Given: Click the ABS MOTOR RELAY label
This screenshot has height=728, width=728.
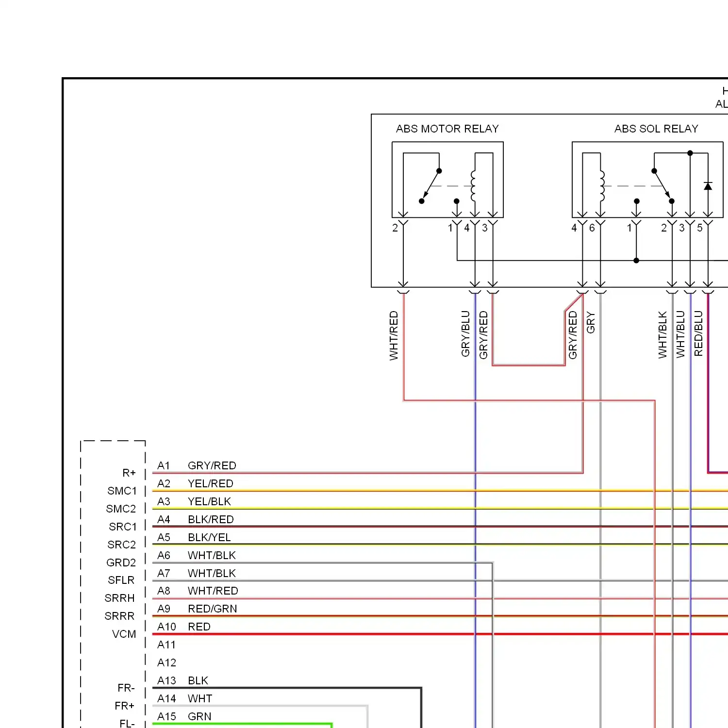Looking at the screenshot, I should [447, 129].
